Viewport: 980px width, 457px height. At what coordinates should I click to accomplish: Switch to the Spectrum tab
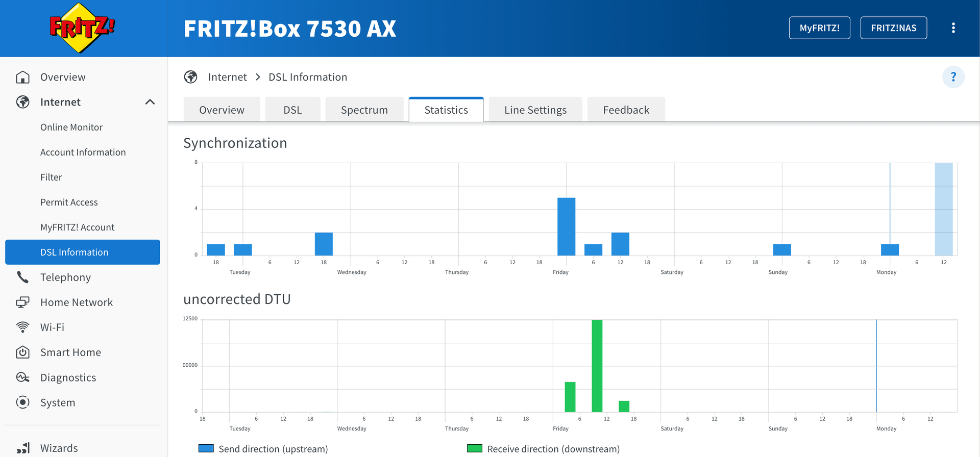[364, 110]
